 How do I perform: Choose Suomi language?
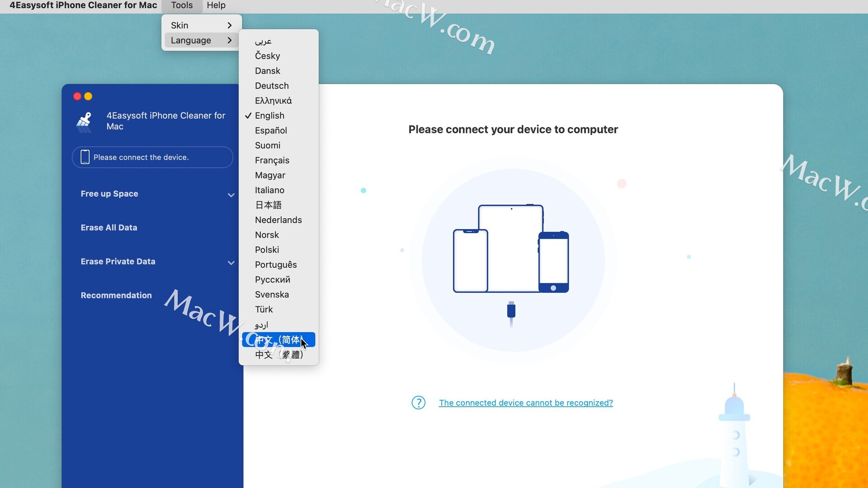[x=278, y=145]
